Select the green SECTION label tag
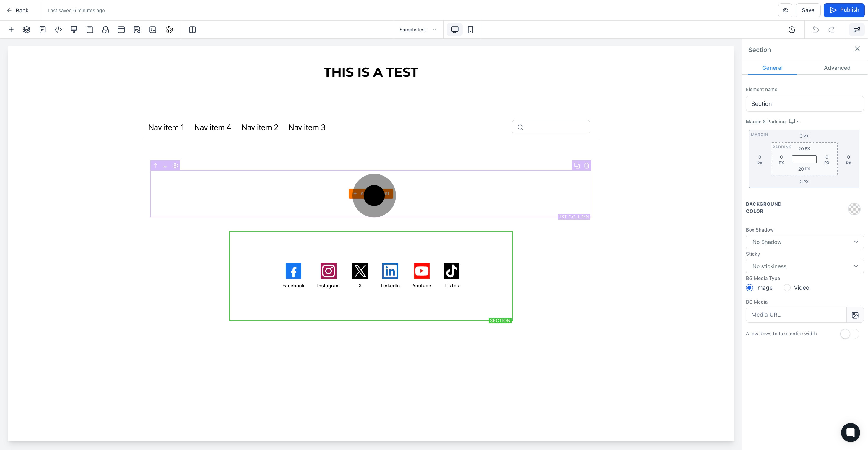This screenshot has height=450, width=868. (x=500, y=320)
